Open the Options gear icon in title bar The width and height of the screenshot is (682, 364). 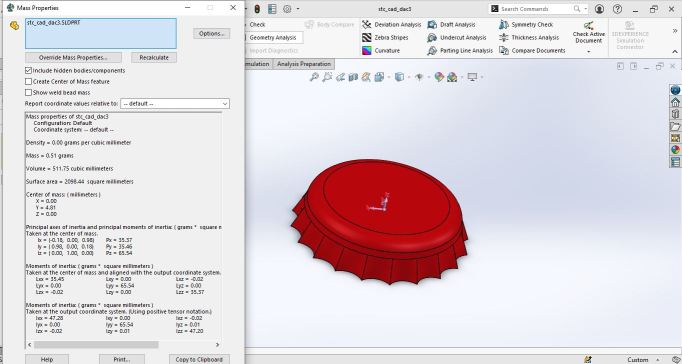287,9
